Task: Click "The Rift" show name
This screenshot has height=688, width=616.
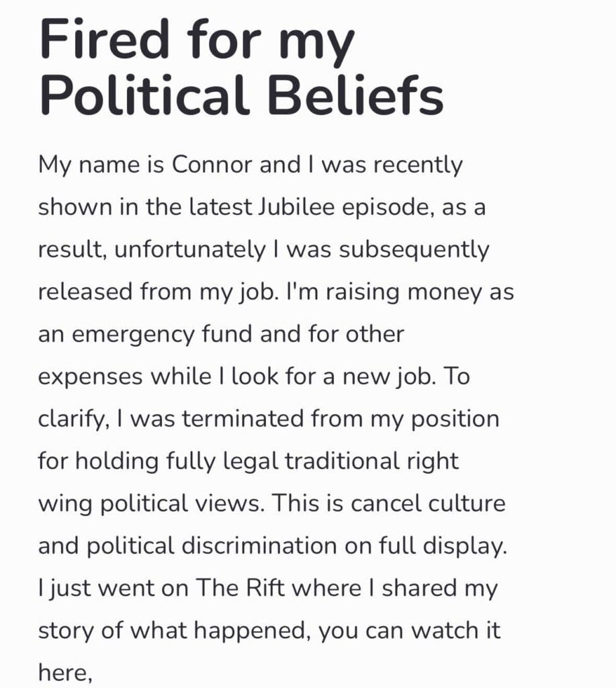Action: pos(232,589)
